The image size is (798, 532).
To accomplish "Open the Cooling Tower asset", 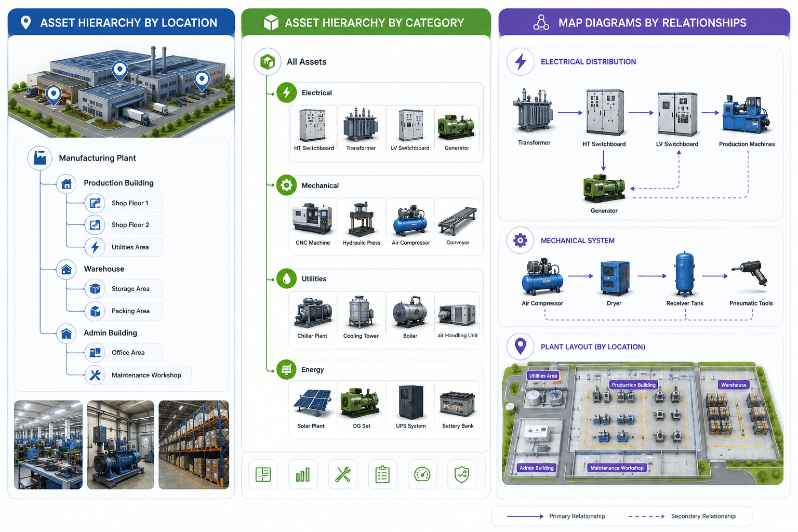I will click(361, 317).
